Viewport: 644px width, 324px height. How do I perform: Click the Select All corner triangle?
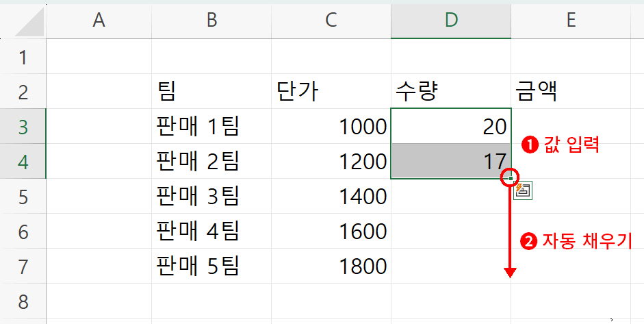tap(29, 21)
